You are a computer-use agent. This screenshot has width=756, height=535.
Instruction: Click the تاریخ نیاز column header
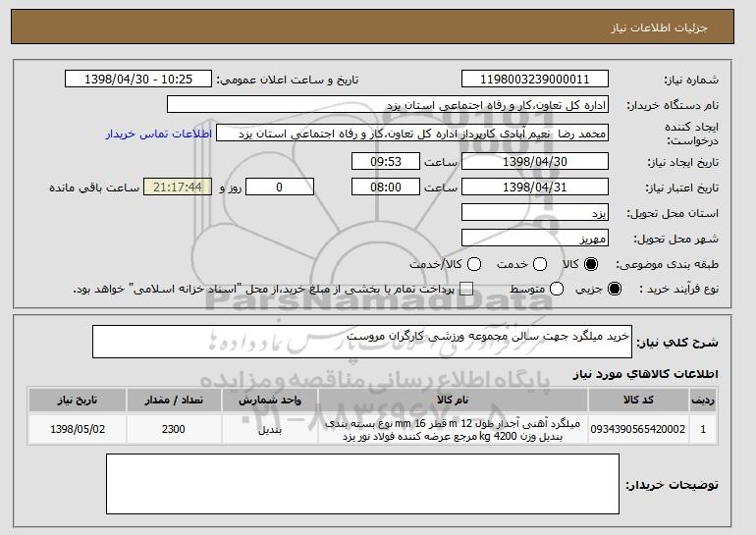[78, 401]
